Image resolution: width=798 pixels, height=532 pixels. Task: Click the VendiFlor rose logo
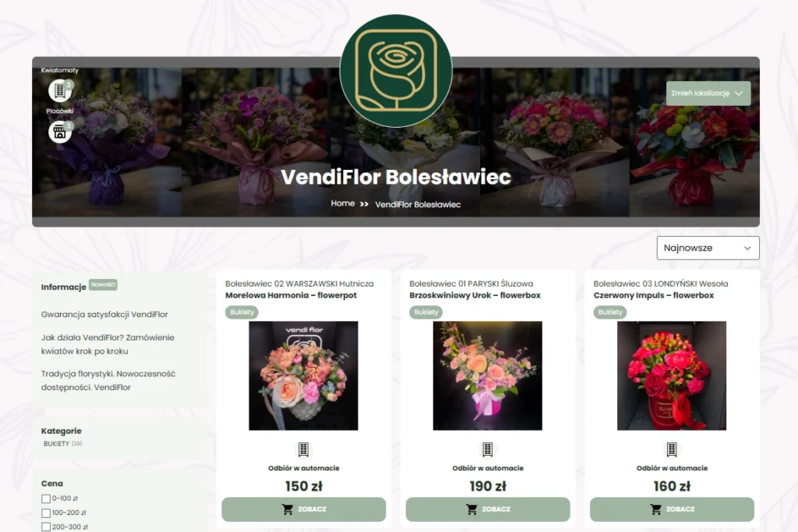click(x=396, y=71)
